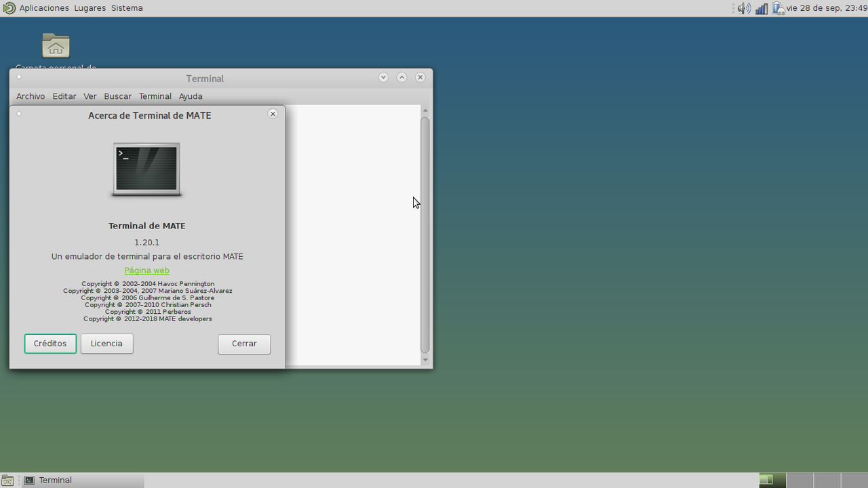Click the Guilherme de S. Pastore copyright line
This screenshot has width=868, height=488.
[148, 298]
